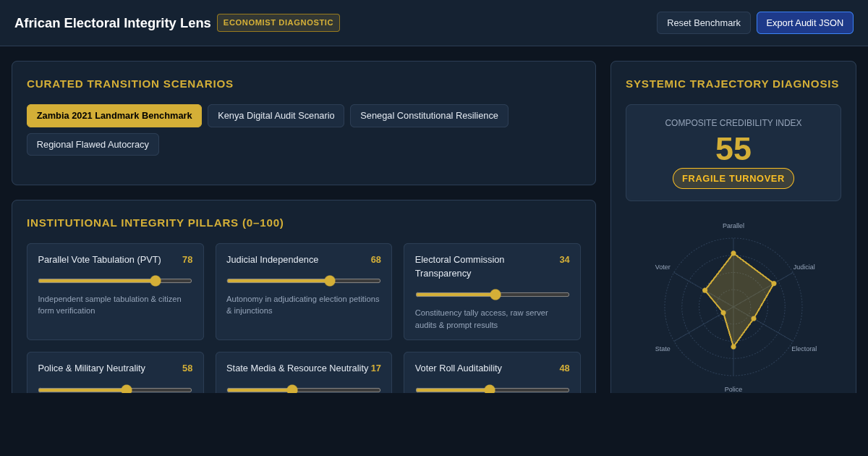868x456 pixels.
Task: Click the Electoral axis label on radar chart
Action: point(804,349)
